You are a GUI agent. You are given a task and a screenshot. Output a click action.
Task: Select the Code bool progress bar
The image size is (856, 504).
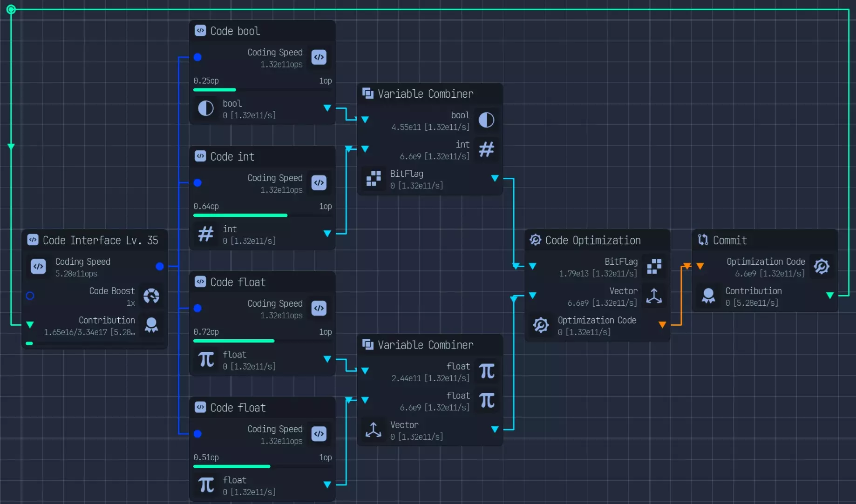[x=263, y=90]
